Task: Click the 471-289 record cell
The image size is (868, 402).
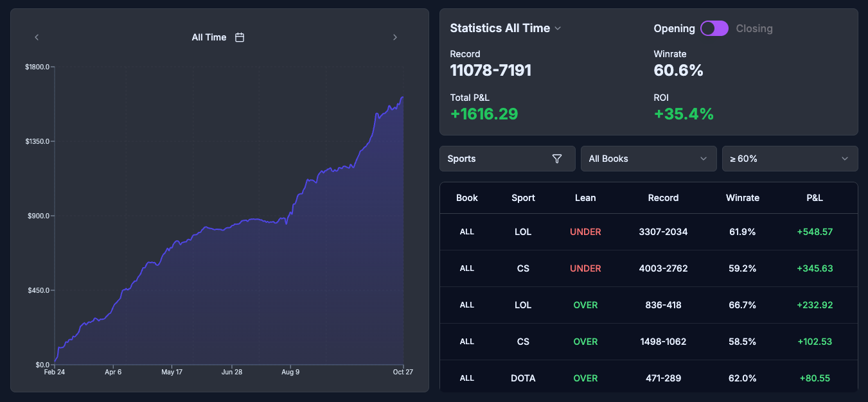Action: (x=663, y=378)
